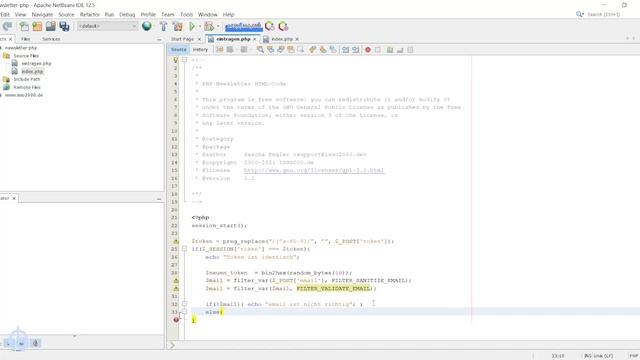Viewport: 640px width, 360px height.
Task: Open dropdown arrow next to Run icon
Action: pyautogui.click(x=200, y=27)
